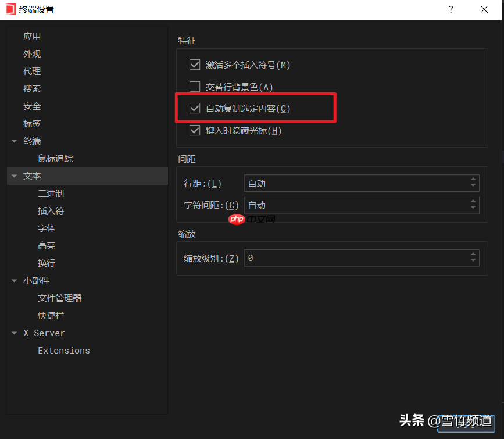Open the 字体 settings page

click(x=47, y=228)
